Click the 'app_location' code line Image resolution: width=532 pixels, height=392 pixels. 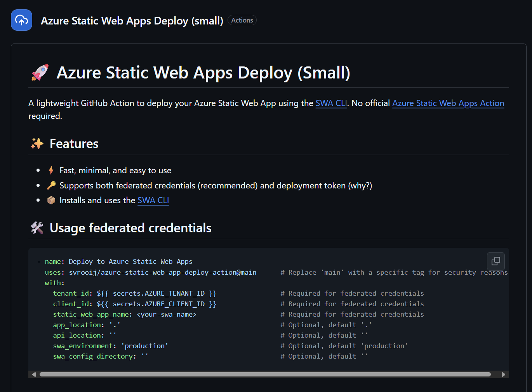coord(87,325)
